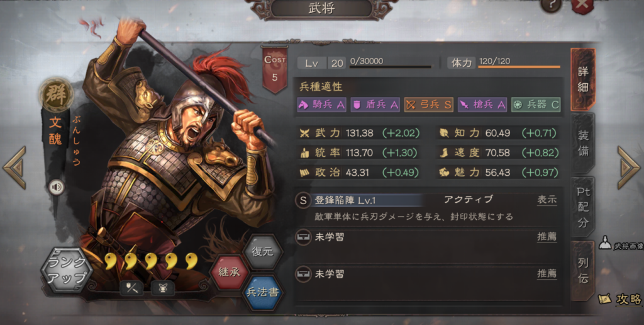Open the 攻略 strategy guide scroll

pyautogui.click(x=620, y=300)
